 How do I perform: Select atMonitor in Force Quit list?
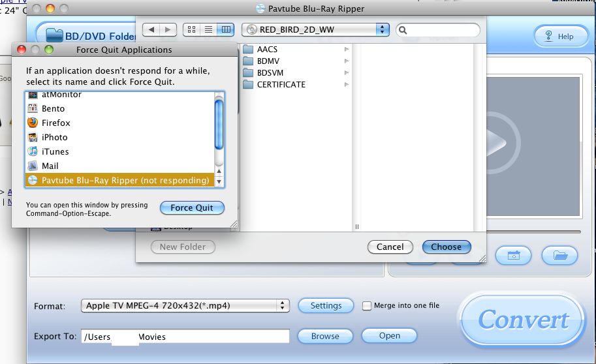point(119,95)
